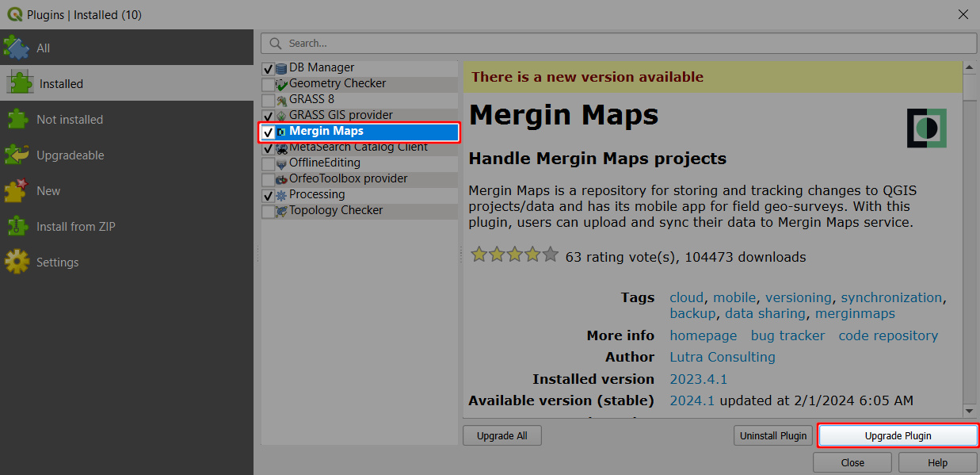Click the Close button
The width and height of the screenshot is (980, 475).
click(x=852, y=462)
